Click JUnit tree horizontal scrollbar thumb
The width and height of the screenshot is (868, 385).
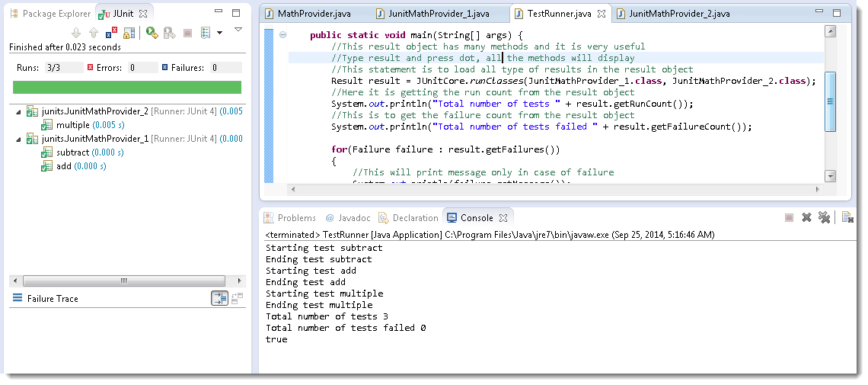[x=124, y=281]
